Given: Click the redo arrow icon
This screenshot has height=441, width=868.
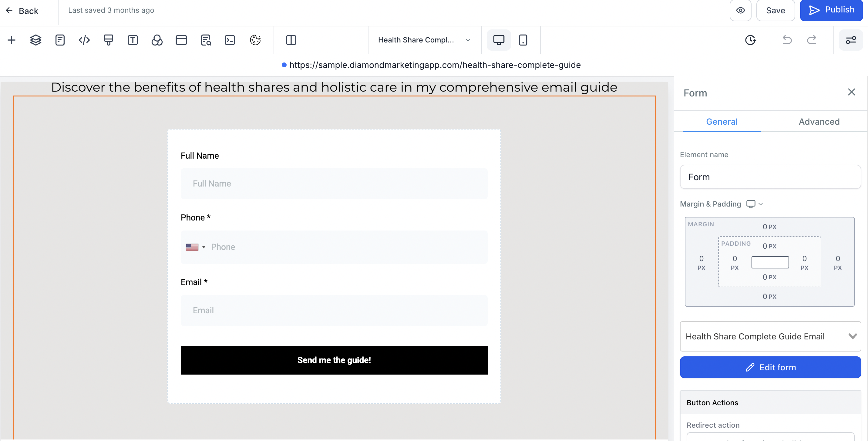Looking at the screenshot, I should click(x=812, y=40).
